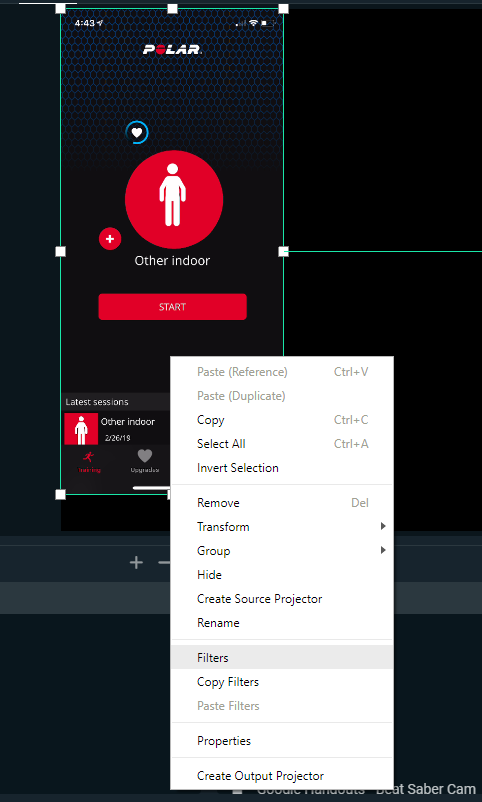Click the greyed Paste Filters entry
Image resolution: width=482 pixels, height=802 pixels.
282,706
